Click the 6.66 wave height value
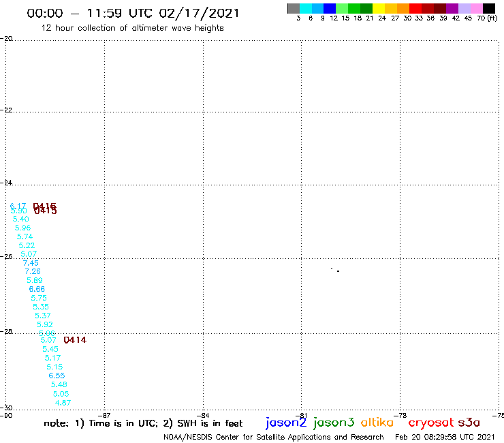Image resolution: width=504 pixels, height=443 pixels. click(x=37, y=289)
